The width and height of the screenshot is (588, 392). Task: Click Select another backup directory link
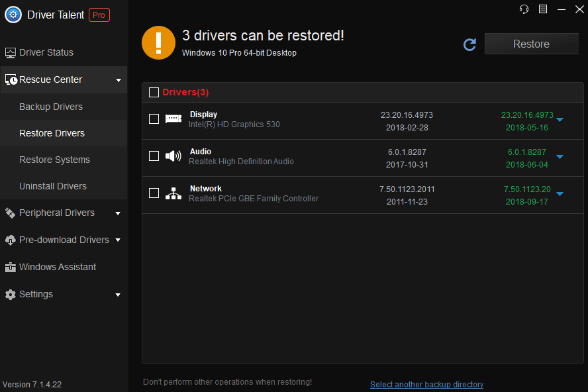[x=426, y=385]
